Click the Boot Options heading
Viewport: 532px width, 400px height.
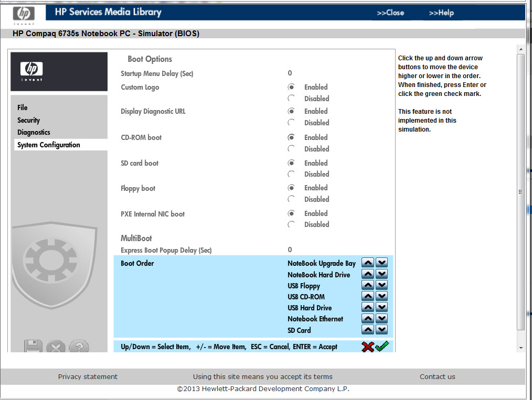coord(150,59)
